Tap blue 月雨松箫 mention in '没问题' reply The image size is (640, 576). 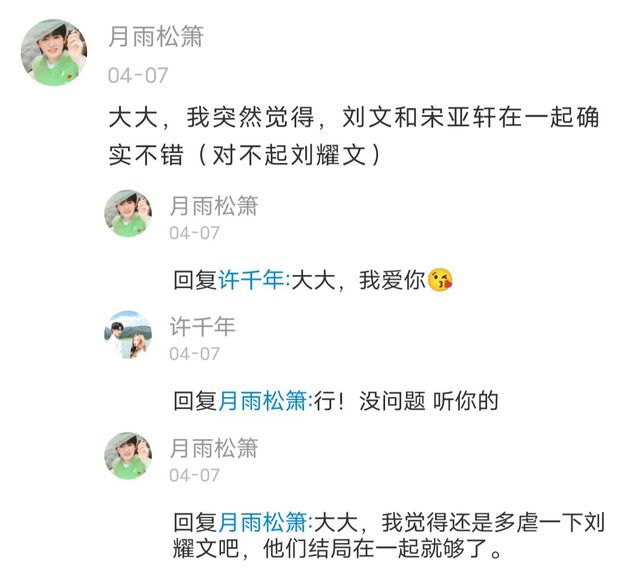click(263, 400)
